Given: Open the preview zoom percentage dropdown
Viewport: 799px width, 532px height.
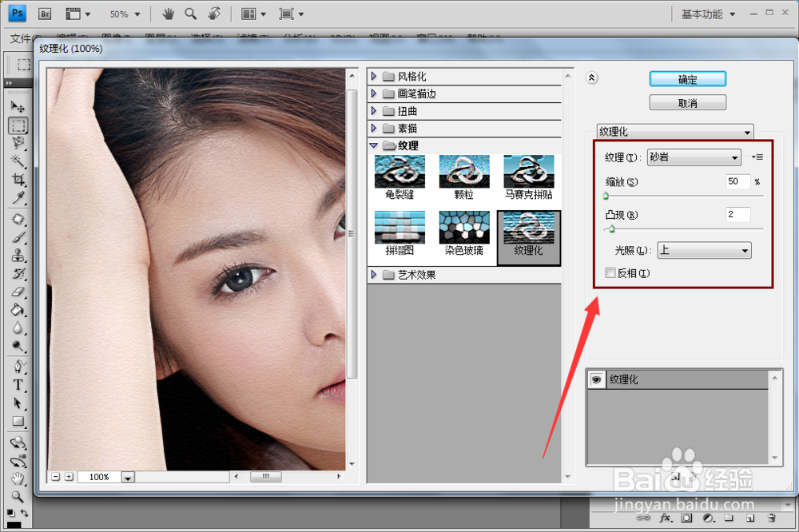Looking at the screenshot, I should [128, 478].
